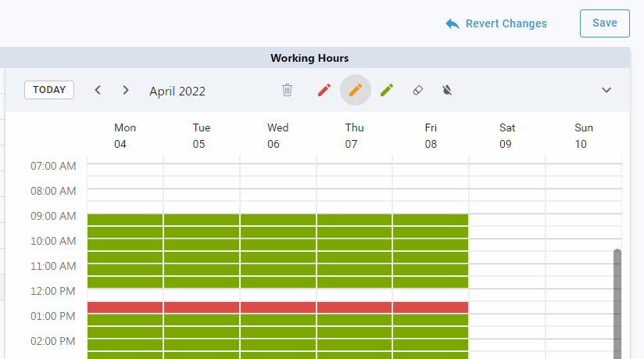Go to next week arrow
This screenshot has height=359, width=644.
pyautogui.click(x=126, y=90)
